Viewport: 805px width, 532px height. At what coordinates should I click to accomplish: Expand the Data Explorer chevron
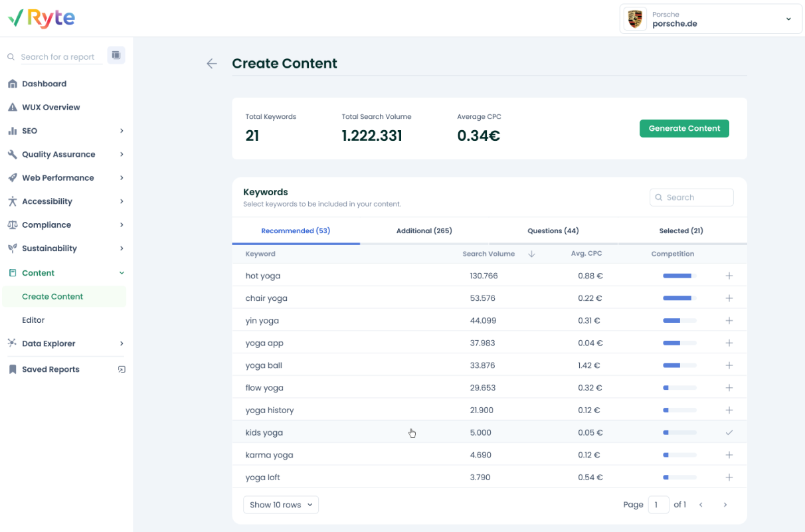click(x=122, y=343)
